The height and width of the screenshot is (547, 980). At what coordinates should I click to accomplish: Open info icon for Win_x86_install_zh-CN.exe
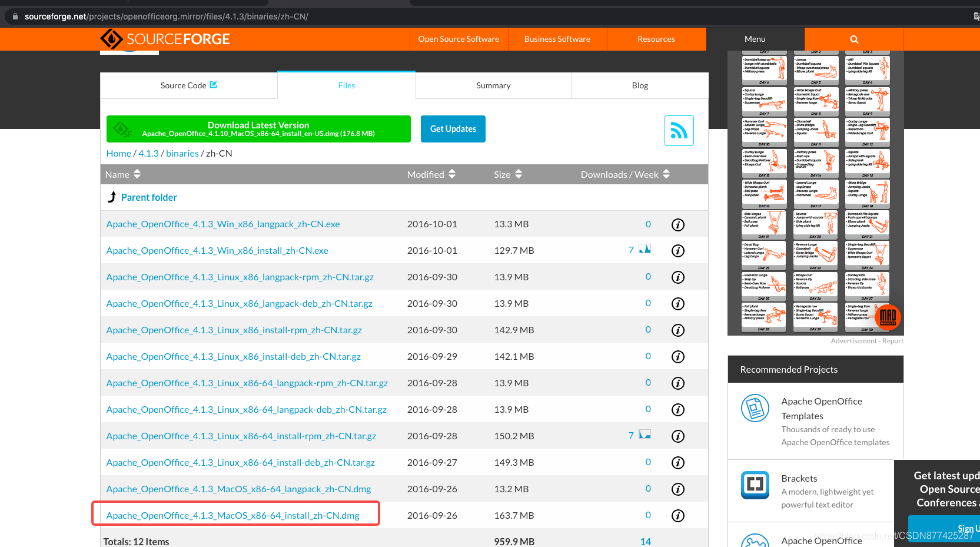[x=678, y=251]
